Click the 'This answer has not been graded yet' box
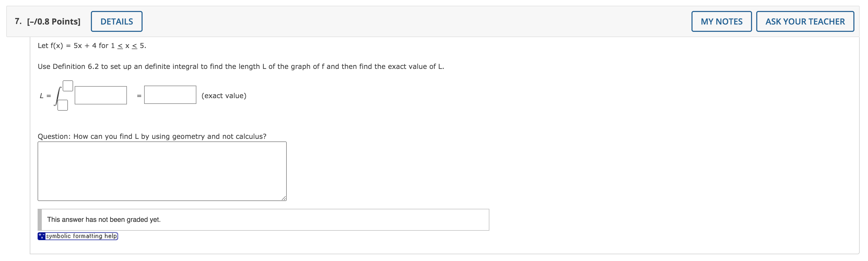This screenshot has height=261, width=868. (x=263, y=219)
